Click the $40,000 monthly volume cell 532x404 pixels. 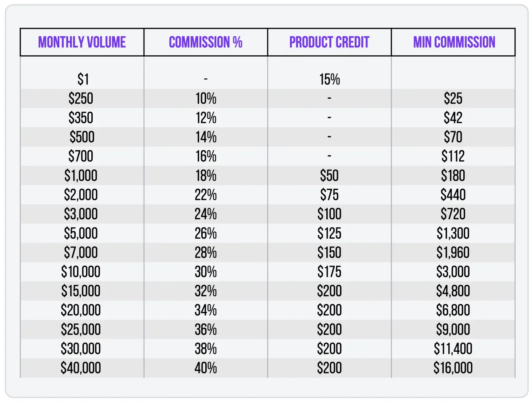(81, 368)
